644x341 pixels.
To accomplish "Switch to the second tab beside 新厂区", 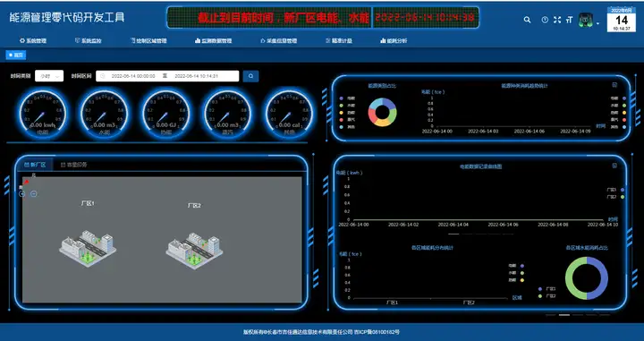I will (74, 165).
